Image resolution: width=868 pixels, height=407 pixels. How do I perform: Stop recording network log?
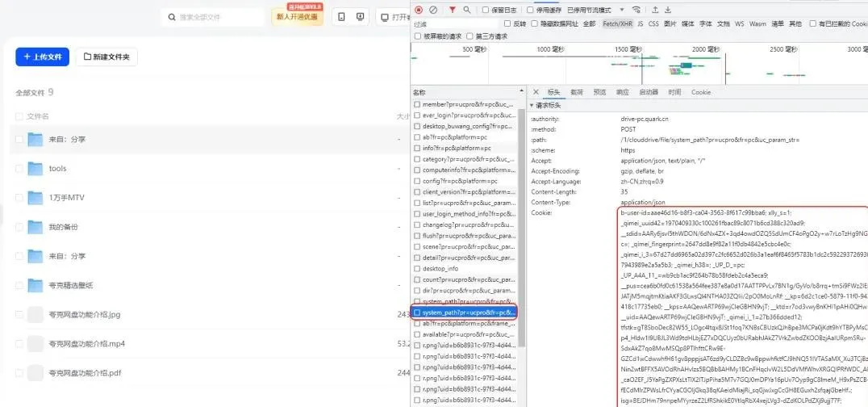tap(418, 10)
